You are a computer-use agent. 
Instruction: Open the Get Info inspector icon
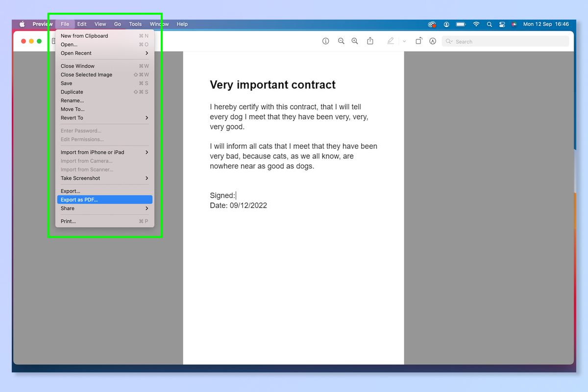point(325,41)
